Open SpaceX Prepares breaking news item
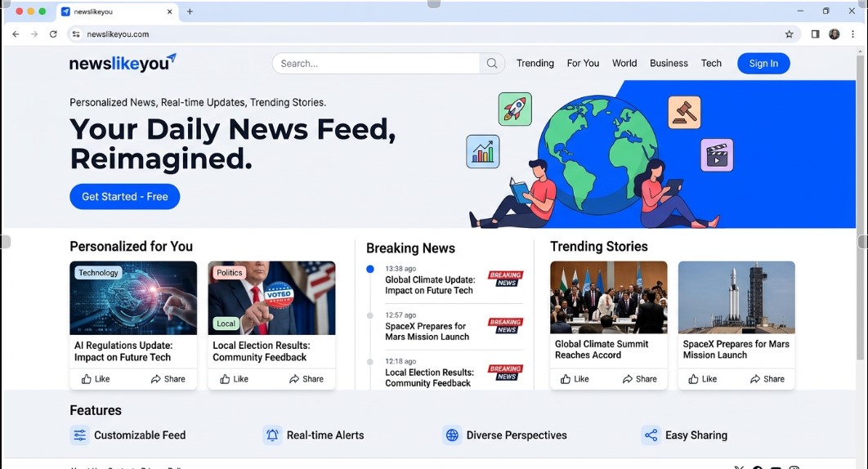868x469 pixels. click(427, 332)
